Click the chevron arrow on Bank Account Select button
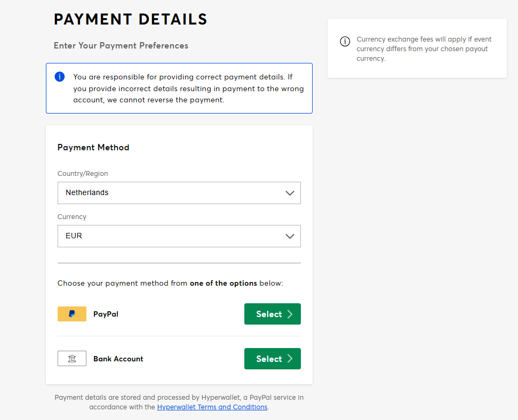The height and width of the screenshot is (420, 518). (x=290, y=359)
